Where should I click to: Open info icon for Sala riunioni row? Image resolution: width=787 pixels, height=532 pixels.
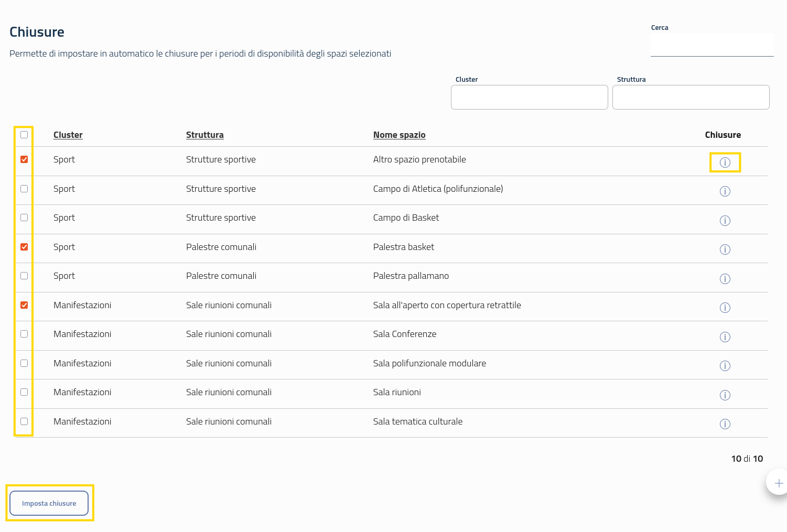click(x=725, y=395)
